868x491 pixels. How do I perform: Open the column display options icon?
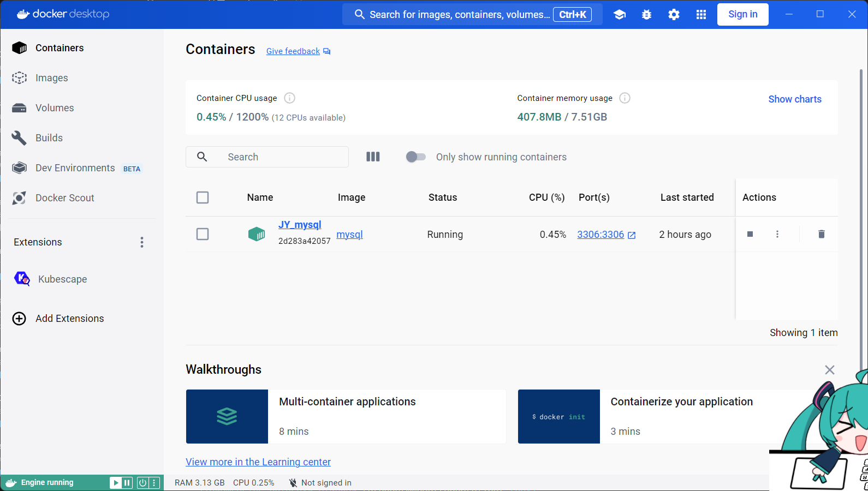pyautogui.click(x=373, y=157)
